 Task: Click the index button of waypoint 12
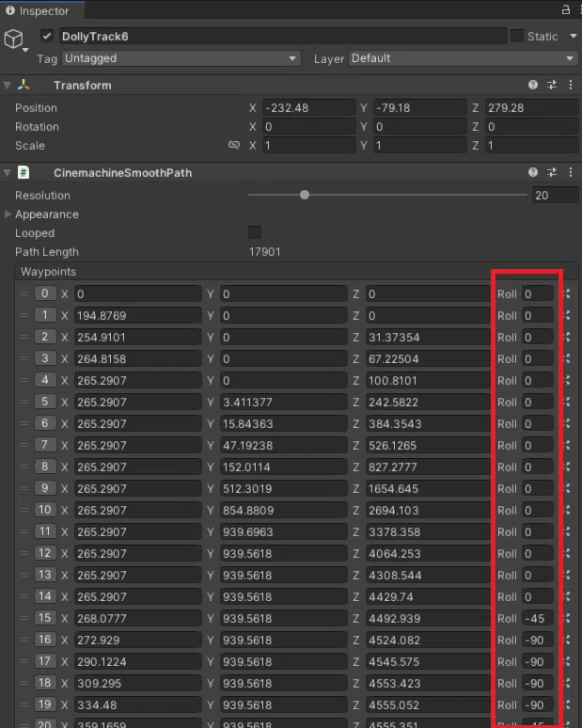(45, 553)
